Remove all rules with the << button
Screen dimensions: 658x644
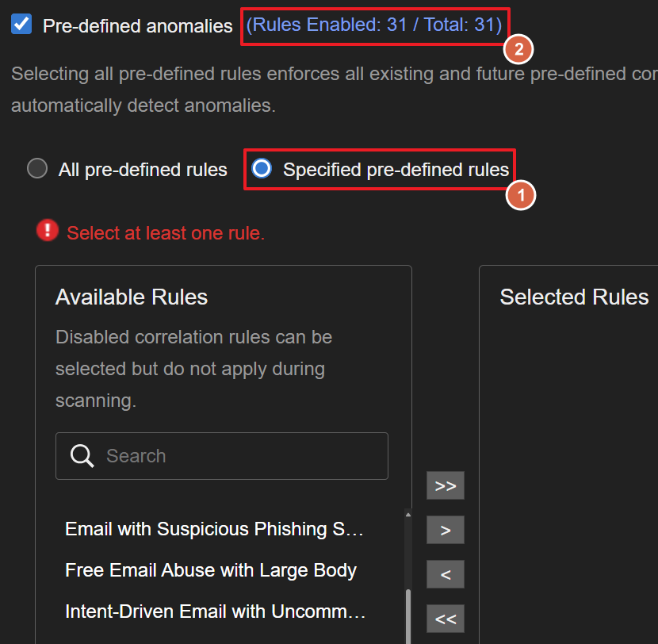point(445,619)
